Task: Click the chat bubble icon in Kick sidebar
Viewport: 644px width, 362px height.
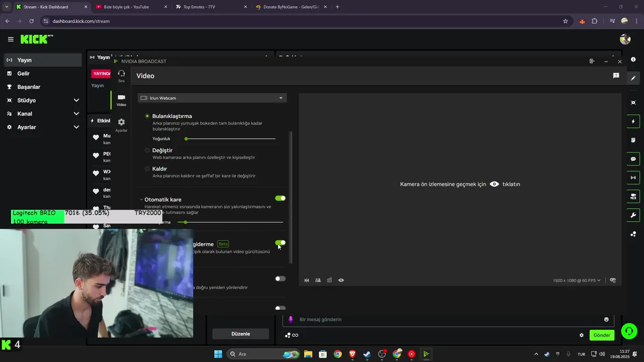Action: tap(633, 159)
